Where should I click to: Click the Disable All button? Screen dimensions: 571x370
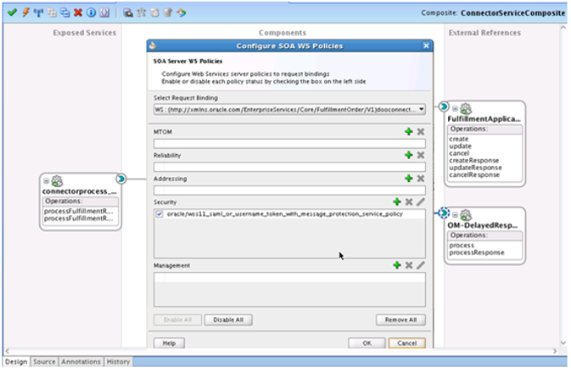[228, 320]
